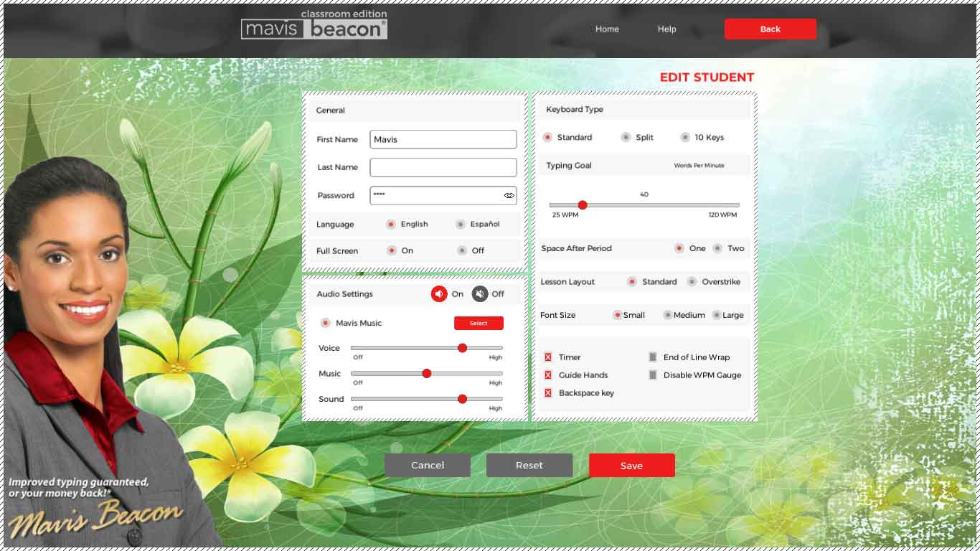The width and height of the screenshot is (980, 551).
Task: Set space after period to One
Action: click(679, 248)
